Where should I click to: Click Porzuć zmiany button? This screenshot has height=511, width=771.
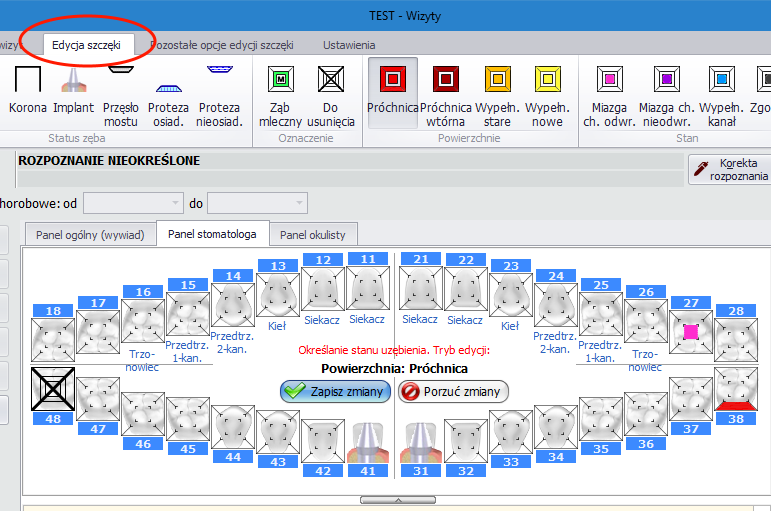453,392
